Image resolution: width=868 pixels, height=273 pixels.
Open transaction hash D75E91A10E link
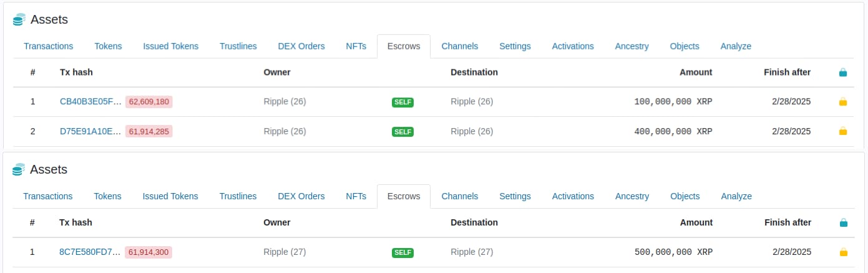pyautogui.click(x=90, y=131)
